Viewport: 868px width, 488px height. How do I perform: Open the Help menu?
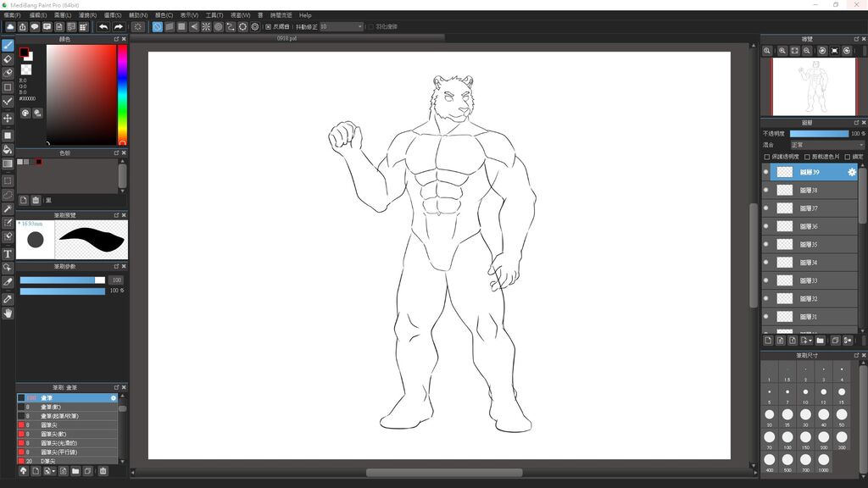click(305, 15)
